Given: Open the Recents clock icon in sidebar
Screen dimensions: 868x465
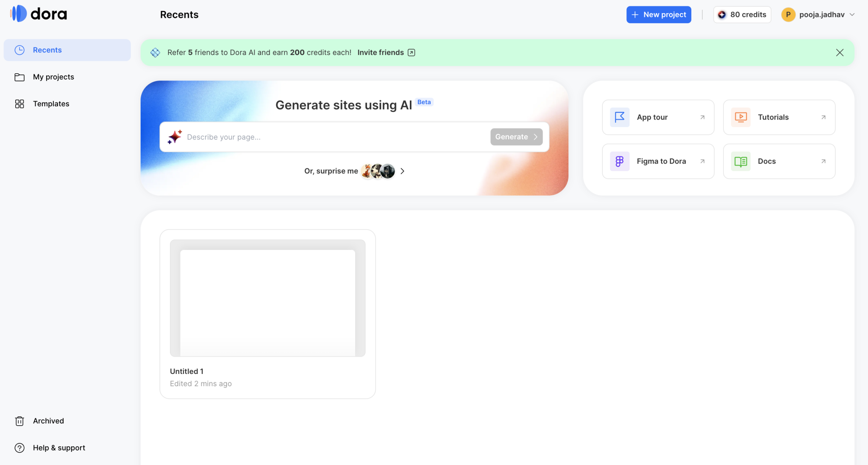Looking at the screenshot, I should pos(20,50).
